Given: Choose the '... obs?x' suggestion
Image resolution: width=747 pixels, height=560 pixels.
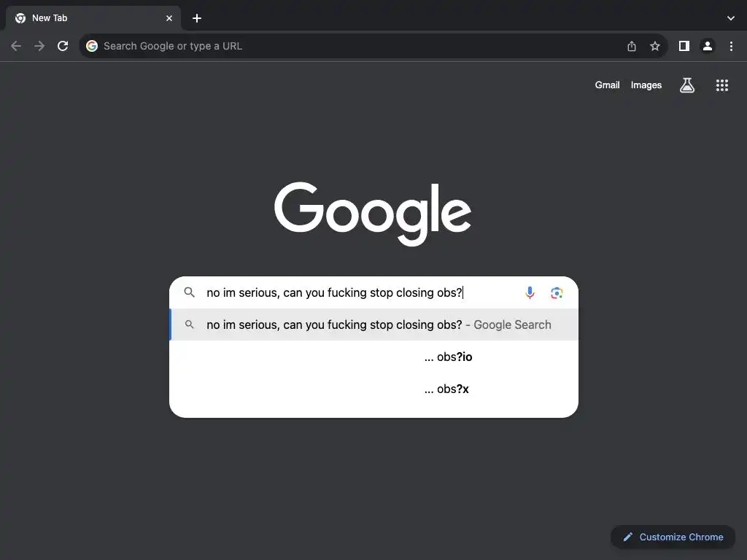Looking at the screenshot, I should pyautogui.click(x=374, y=389).
